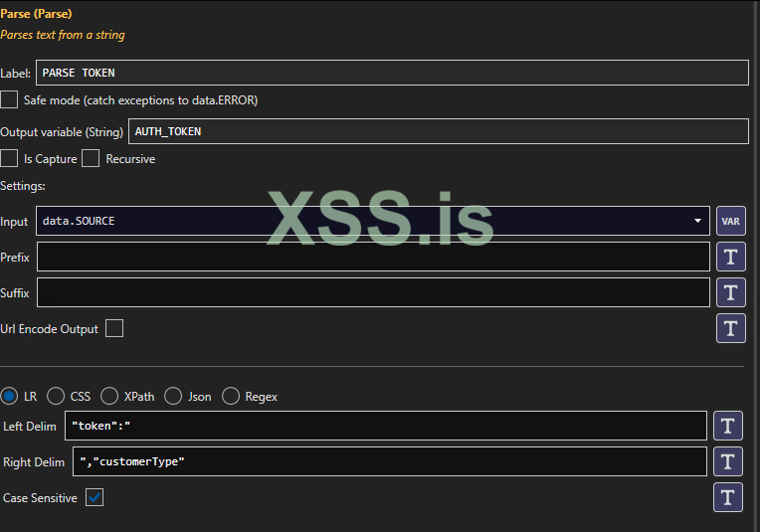Focus the empty Suffix field
Image resolution: width=760 pixels, height=532 pixels.
(373, 292)
